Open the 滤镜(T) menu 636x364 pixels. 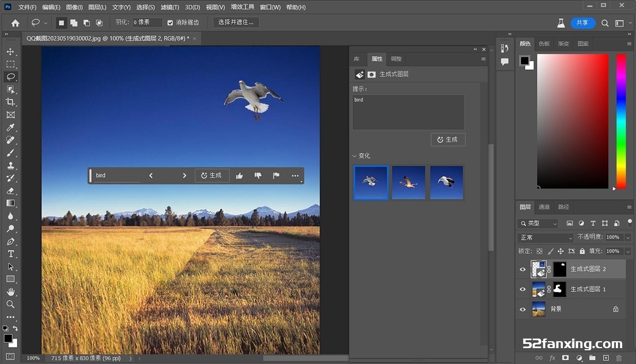point(170,7)
